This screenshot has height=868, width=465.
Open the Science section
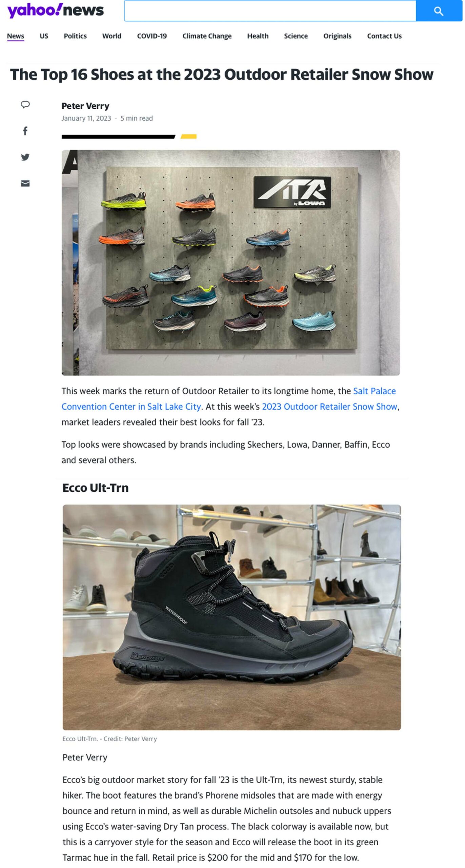296,36
